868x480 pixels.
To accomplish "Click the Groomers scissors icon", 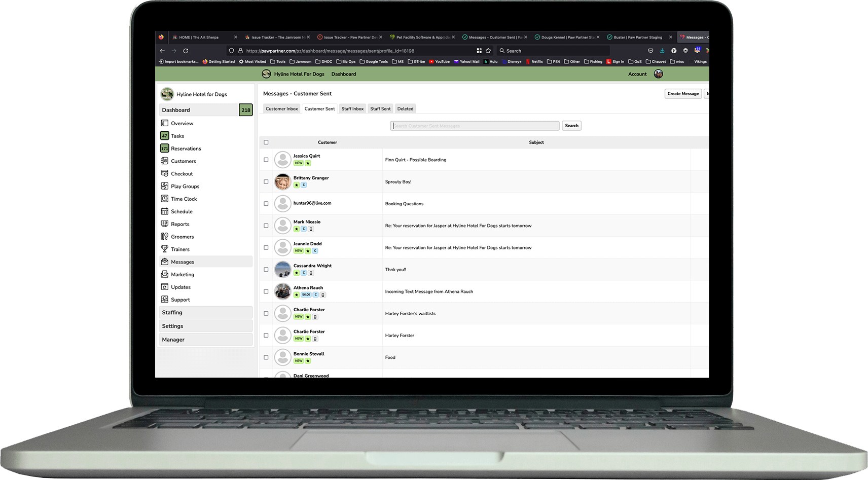I will [164, 236].
